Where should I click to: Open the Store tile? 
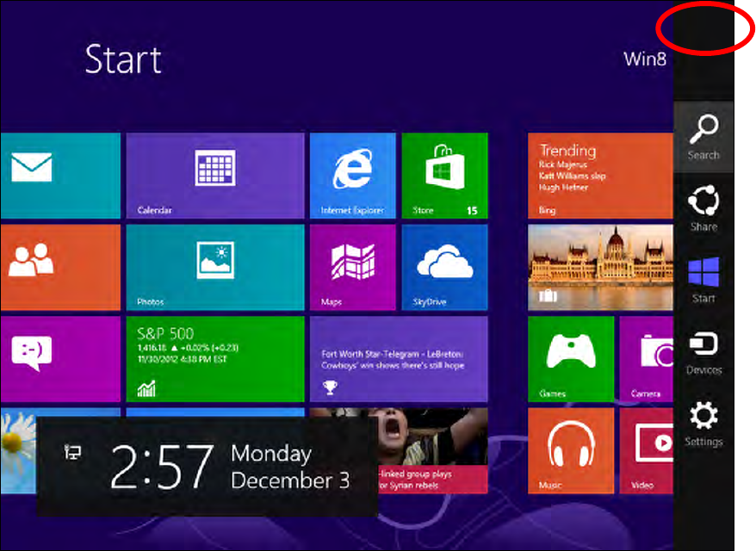click(x=444, y=176)
